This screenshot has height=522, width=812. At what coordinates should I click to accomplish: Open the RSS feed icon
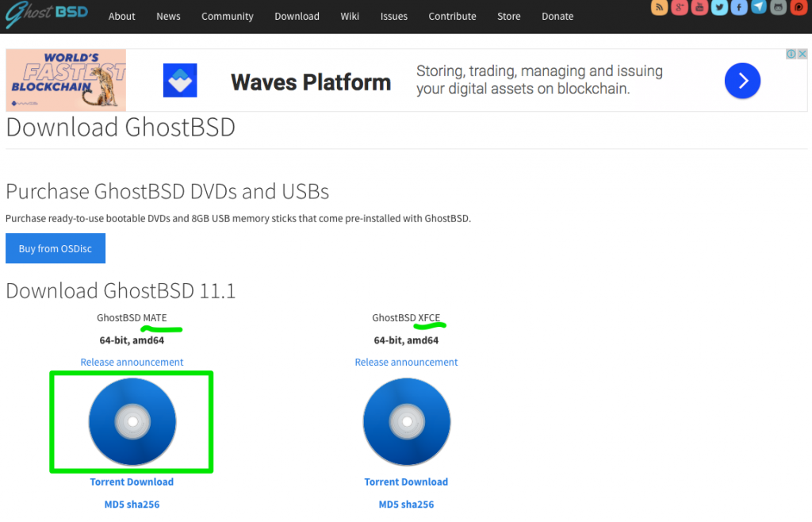coord(659,6)
